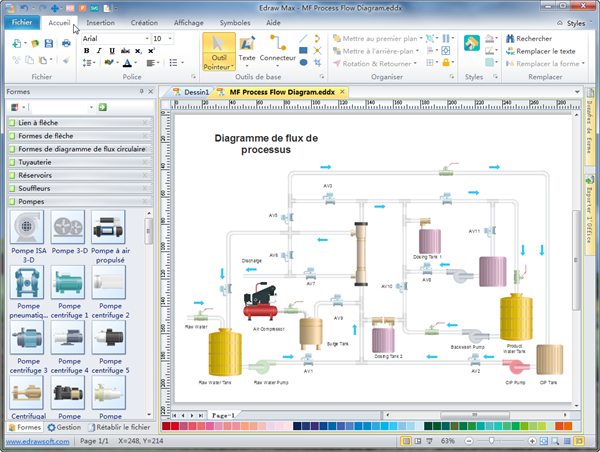Pick the red swatch in the color palette
The image size is (600, 452).
point(176,427)
